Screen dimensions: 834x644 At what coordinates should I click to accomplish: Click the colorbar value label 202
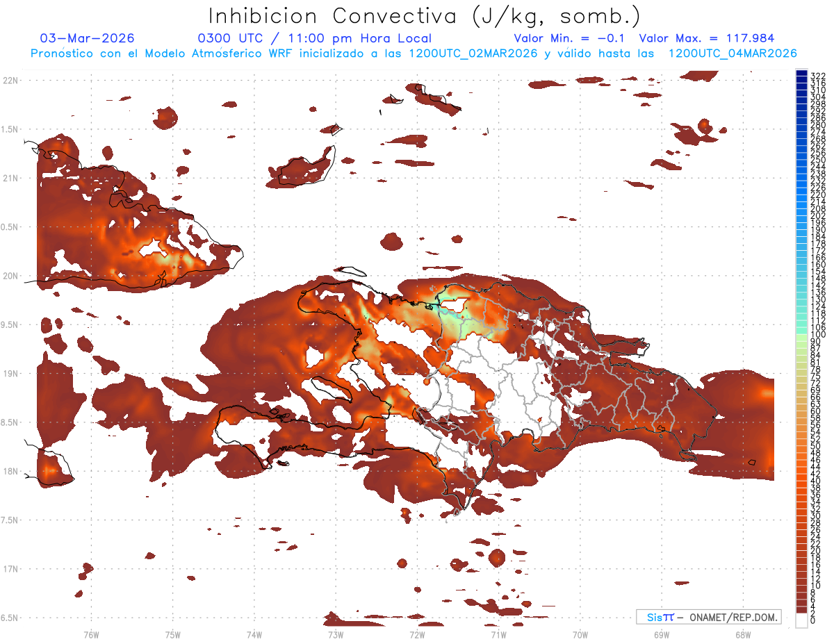[817, 215]
